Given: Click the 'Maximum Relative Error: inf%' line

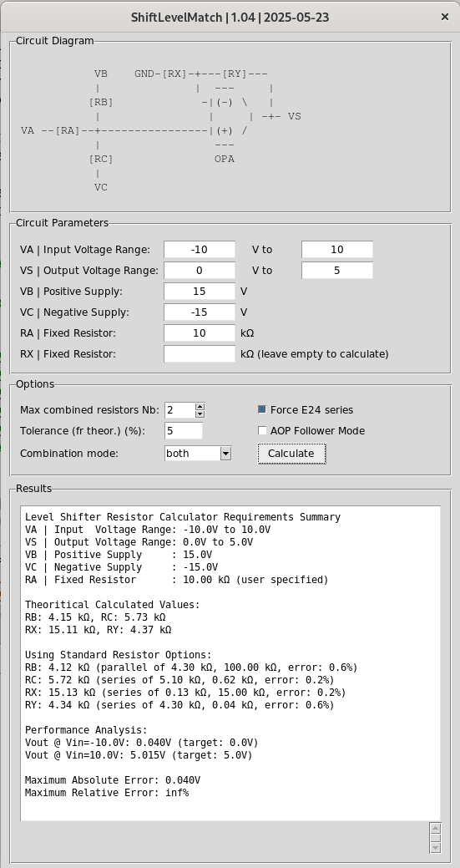Looking at the screenshot, I should pos(107,793).
